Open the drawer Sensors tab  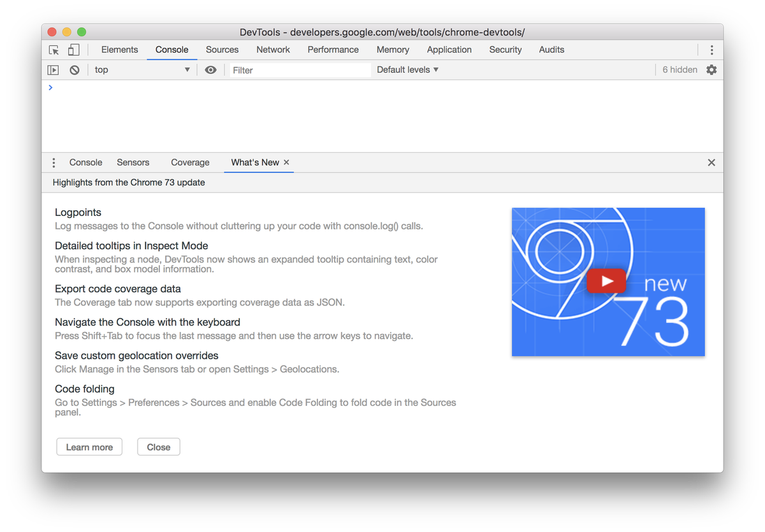tap(133, 162)
